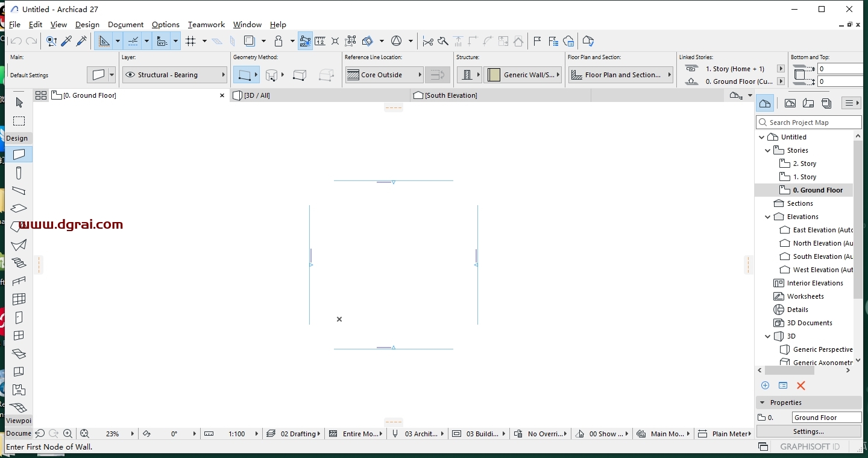Open the Teamwork menu
This screenshot has width=868, height=458.
click(206, 25)
